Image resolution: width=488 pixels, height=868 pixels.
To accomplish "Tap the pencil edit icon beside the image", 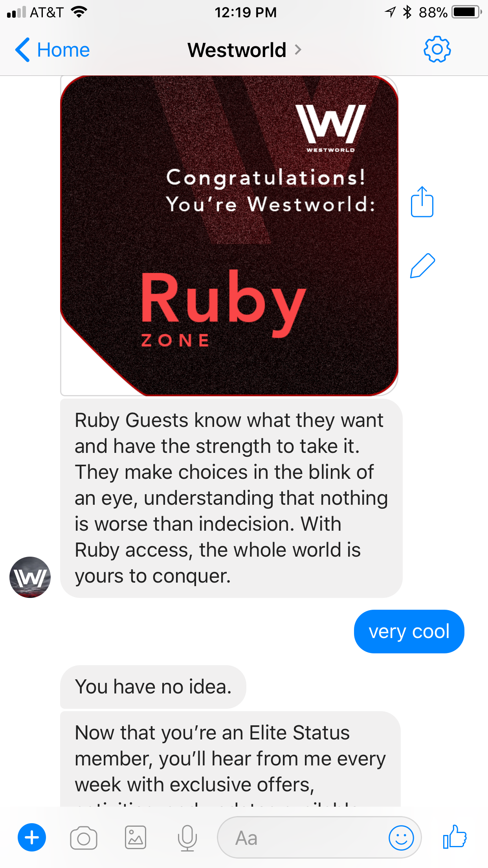I will (422, 266).
